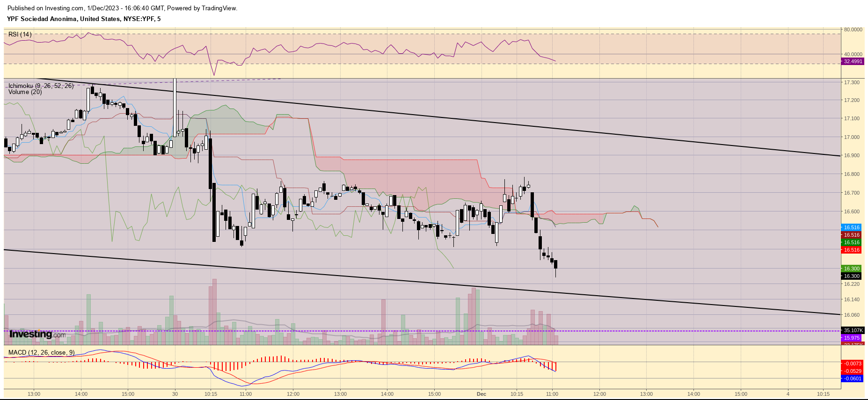Select the blue -0.0601 MACD value tag
The width and height of the screenshot is (868, 400).
pyautogui.click(x=852, y=378)
